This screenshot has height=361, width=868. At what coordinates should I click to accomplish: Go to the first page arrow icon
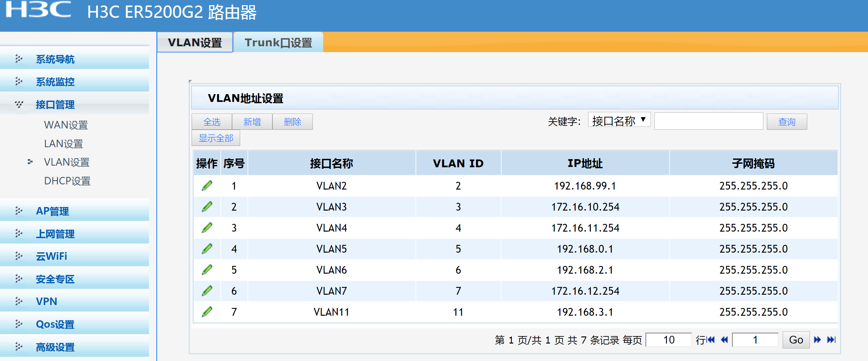coord(711,339)
